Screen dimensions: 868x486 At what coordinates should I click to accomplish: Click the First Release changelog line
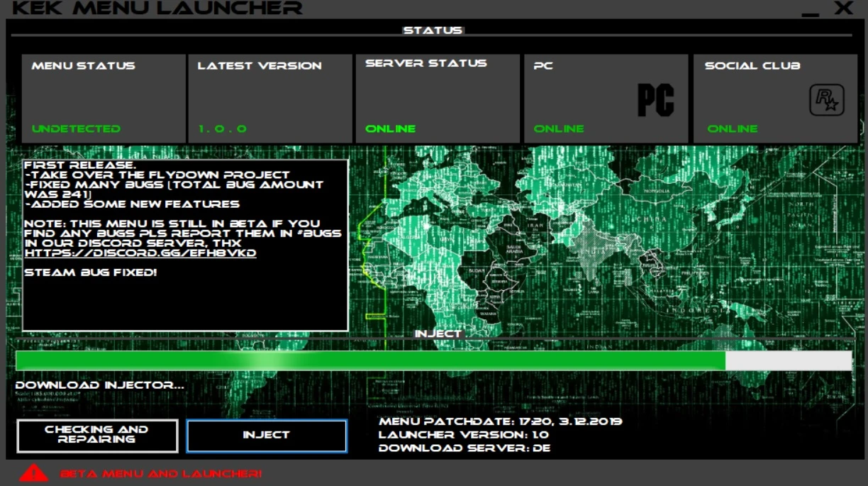(x=79, y=165)
